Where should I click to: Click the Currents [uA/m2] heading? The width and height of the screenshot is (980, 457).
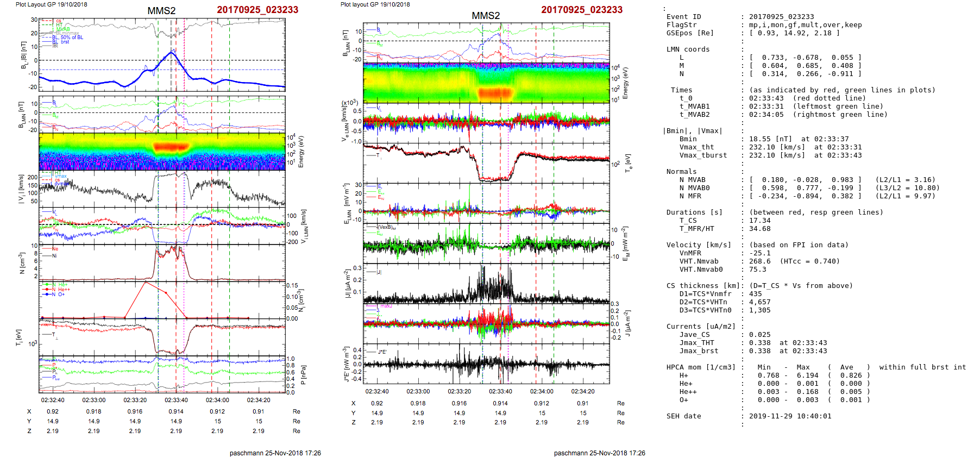700,327
